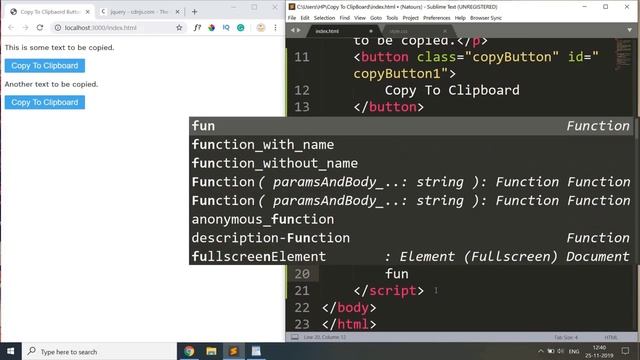Open the Selection menu
The width and height of the screenshot is (640, 360).
click(x=324, y=18)
